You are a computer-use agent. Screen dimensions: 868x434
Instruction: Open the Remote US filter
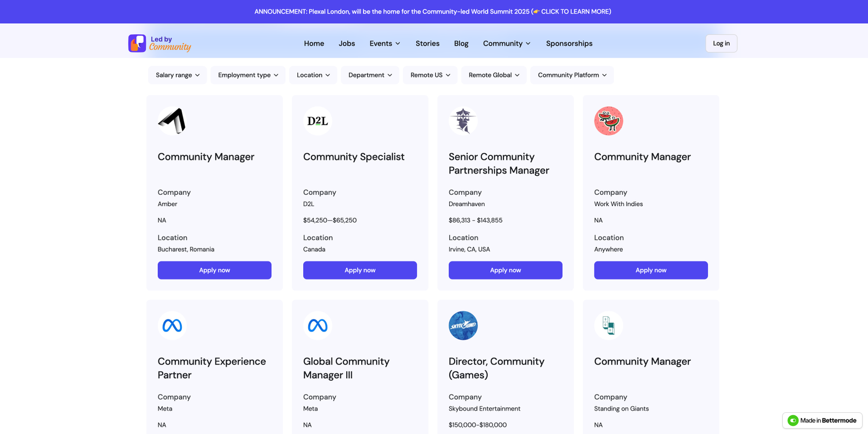(x=430, y=75)
